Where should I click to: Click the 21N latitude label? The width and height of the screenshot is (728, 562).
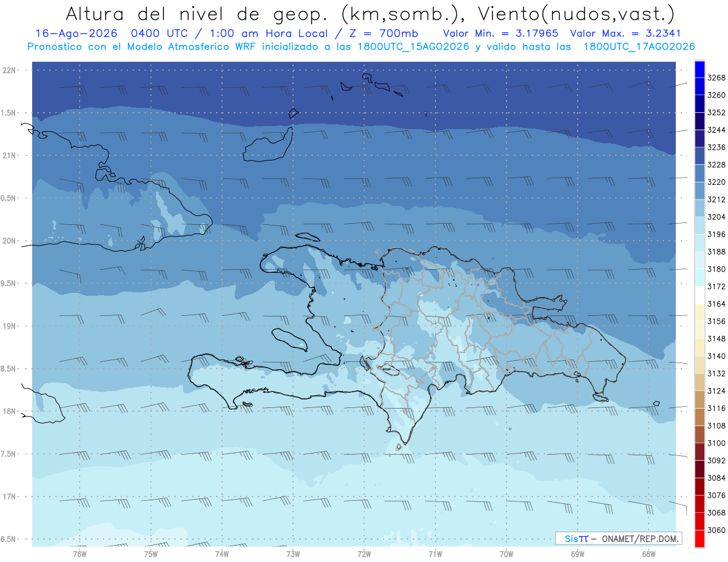click(x=10, y=156)
